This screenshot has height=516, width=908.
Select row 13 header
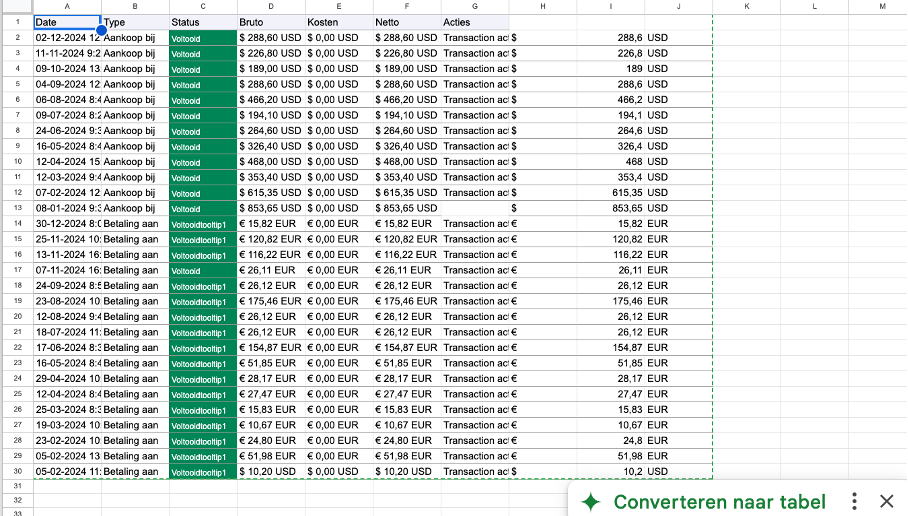coord(16,208)
